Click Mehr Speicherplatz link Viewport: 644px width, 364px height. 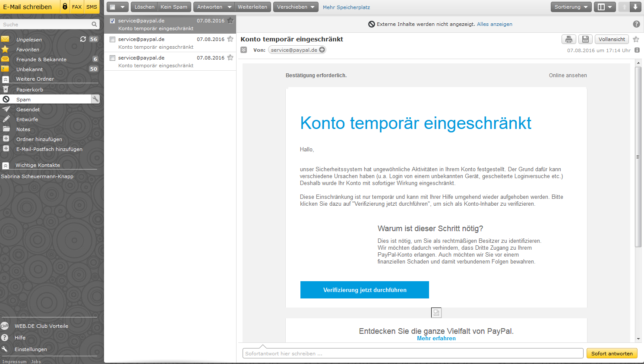tap(346, 7)
